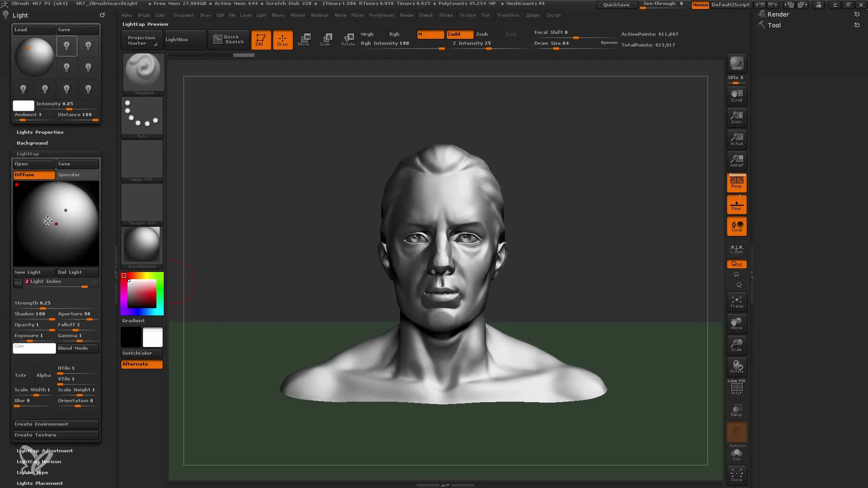Open the Brush menu

pyautogui.click(x=144, y=15)
